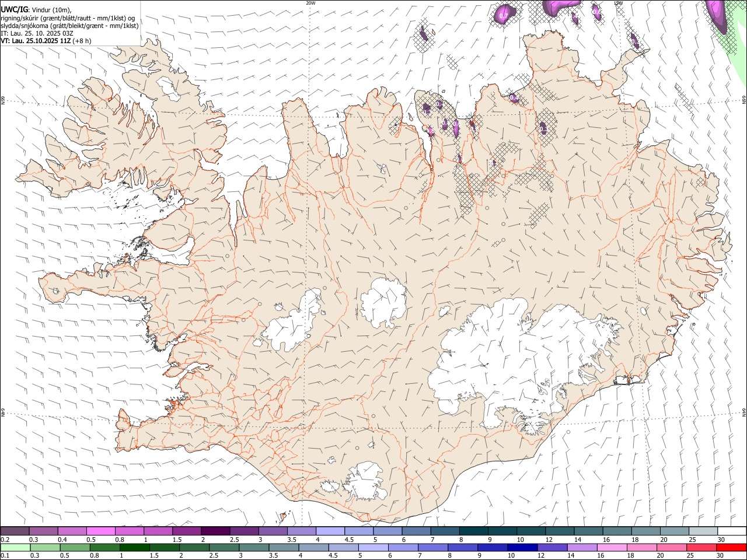747x560 pixels.
Task: Select the violet 3 swatch in upper legend
Action: click(x=273, y=531)
